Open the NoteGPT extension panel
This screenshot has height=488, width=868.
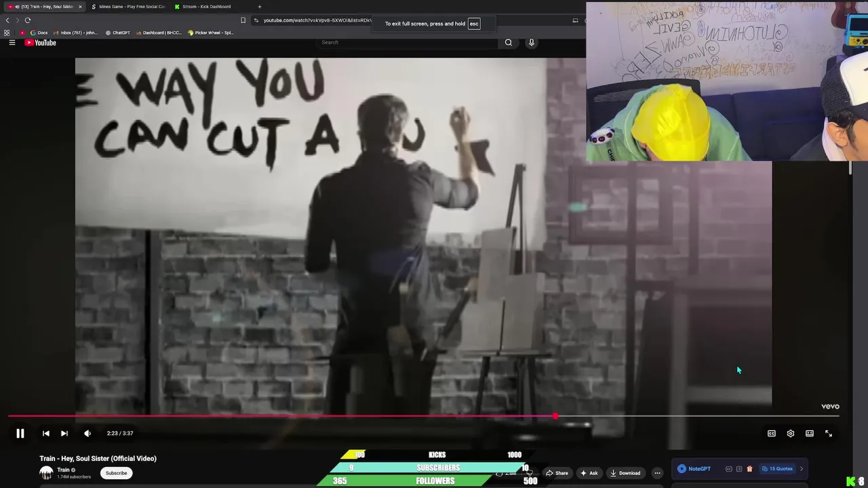click(694, 468)
